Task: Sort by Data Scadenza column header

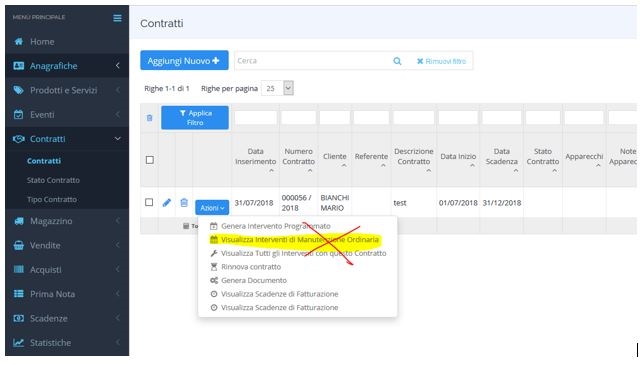Action: (501, 156)
